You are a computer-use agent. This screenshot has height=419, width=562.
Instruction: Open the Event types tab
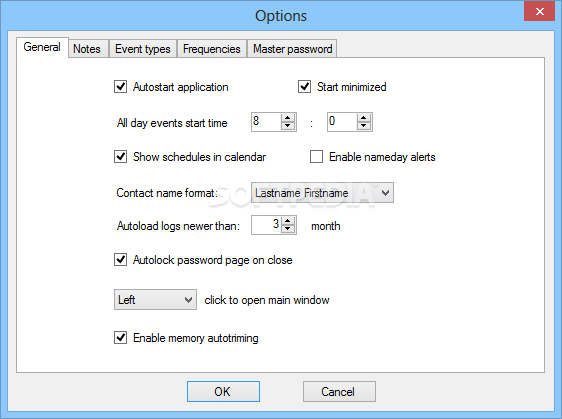click(x=143, y=49)
